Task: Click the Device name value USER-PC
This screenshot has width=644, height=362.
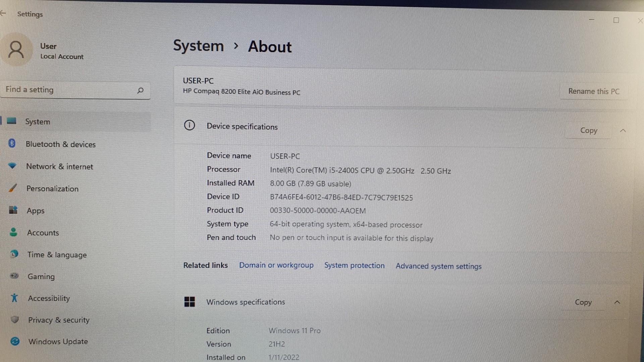Action: pos(285,156)
